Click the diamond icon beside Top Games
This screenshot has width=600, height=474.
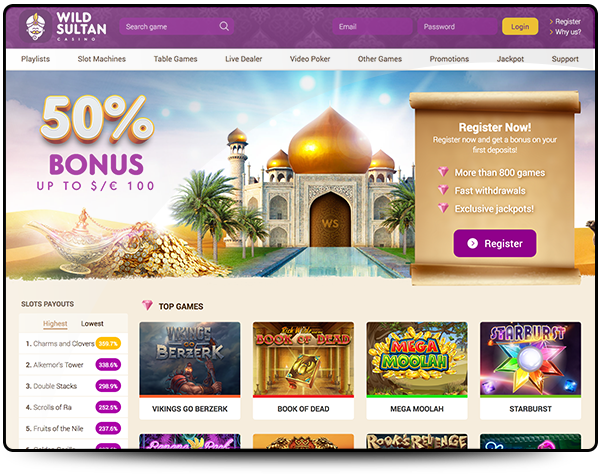point(147,305)
